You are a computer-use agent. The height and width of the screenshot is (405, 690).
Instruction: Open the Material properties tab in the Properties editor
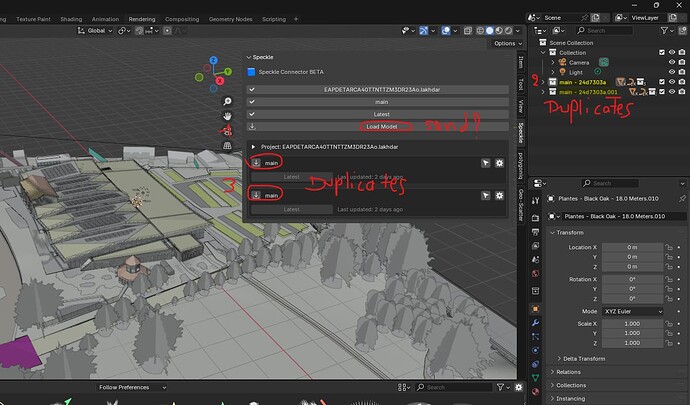tap(536, 391)
